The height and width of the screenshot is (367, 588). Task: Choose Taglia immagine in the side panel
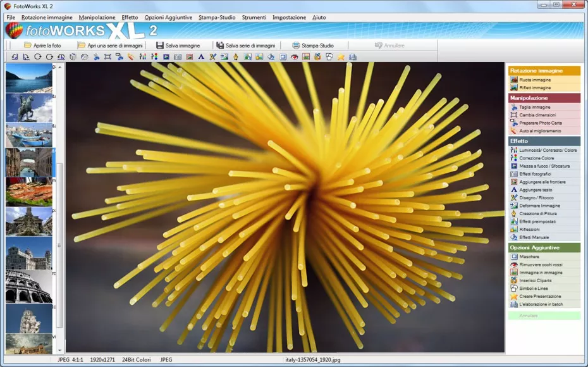pyautogui.click(x=544, y=107)
